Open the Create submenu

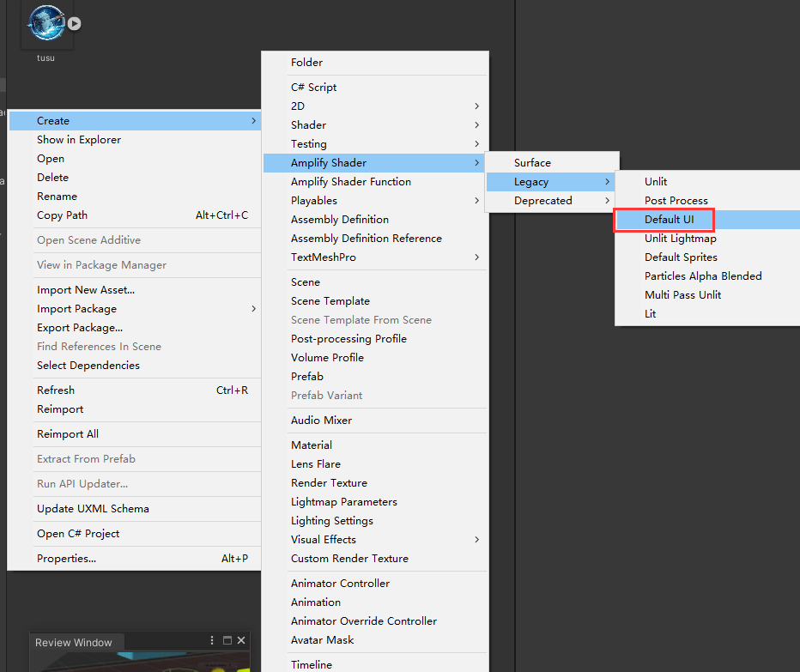coord(136,121)
